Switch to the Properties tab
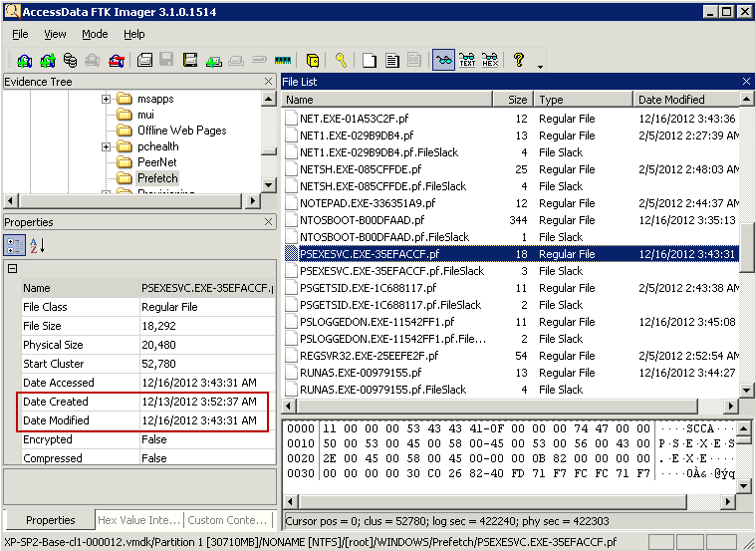The width and height of the screenshot is (756, 551). coord(50,520)
